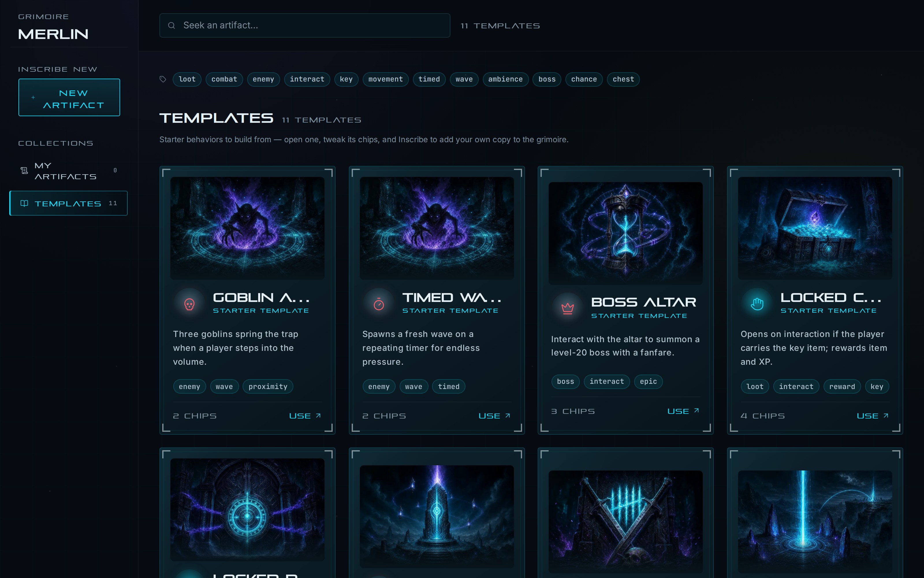The image size is (924, 578).
Task: Open the crossed swords artwork thumbnail
Action: point(625,521)
